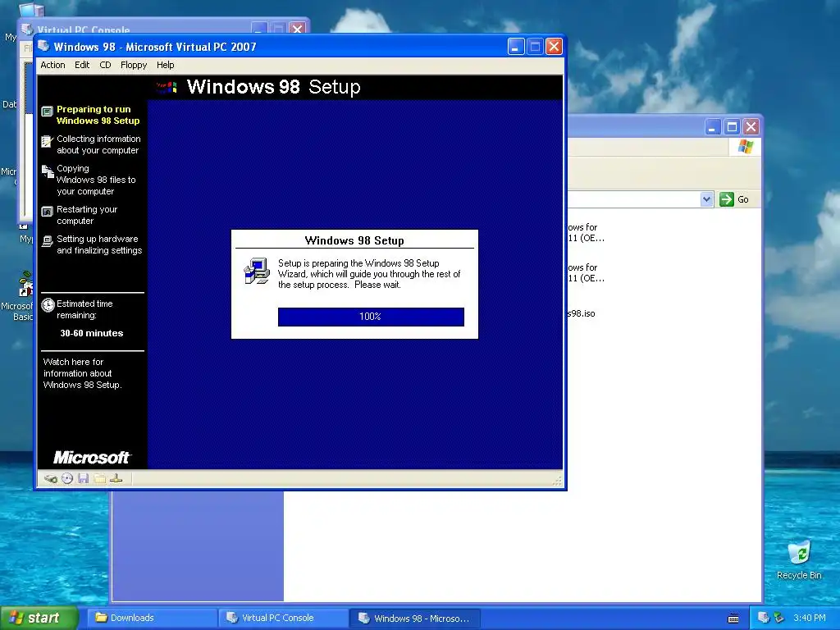Switch to Virtual PC Console taskbar button
The image size is (840, 630).
coord(283,618)
